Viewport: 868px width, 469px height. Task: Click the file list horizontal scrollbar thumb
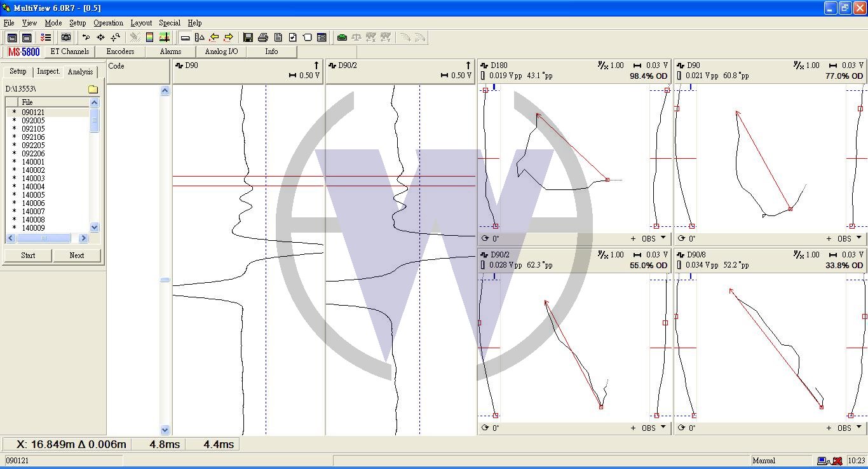pos(44,238)
